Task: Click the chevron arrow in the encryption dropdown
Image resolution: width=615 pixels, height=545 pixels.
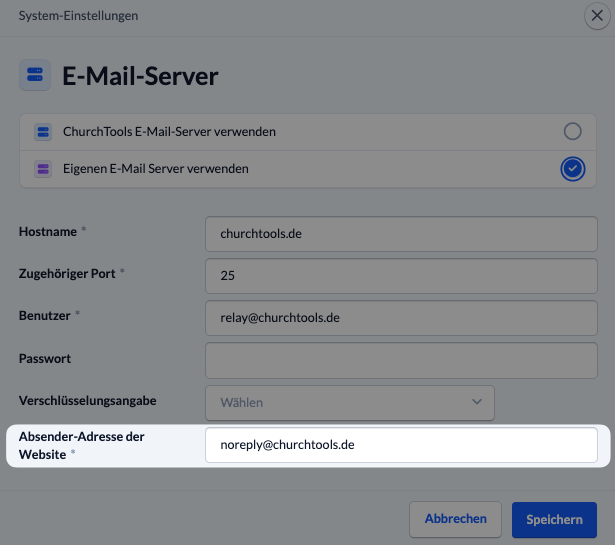Action: [476, 402]
